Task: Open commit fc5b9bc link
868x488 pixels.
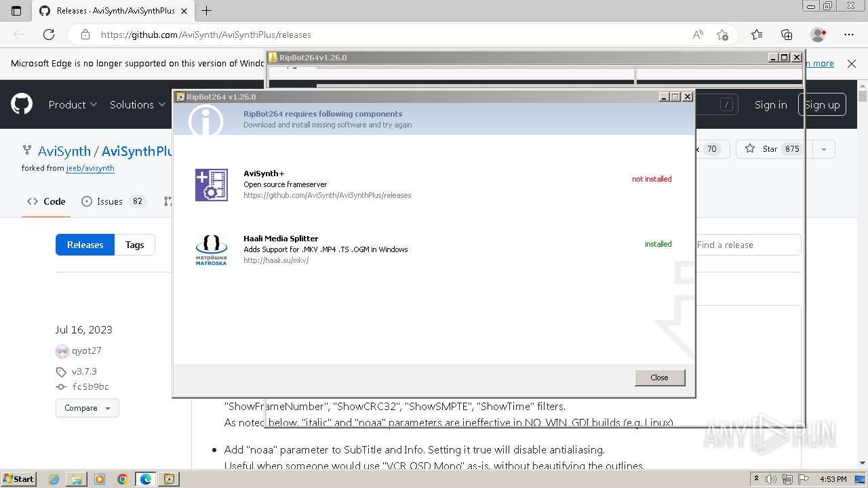Action: coord(90,386)
